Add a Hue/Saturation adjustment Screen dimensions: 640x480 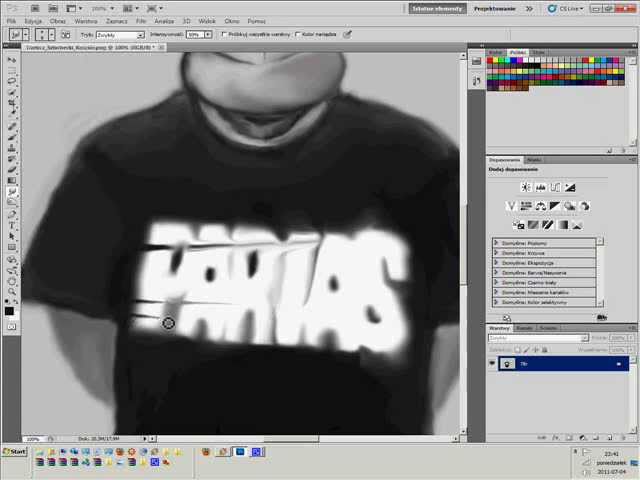coord(526,206)
